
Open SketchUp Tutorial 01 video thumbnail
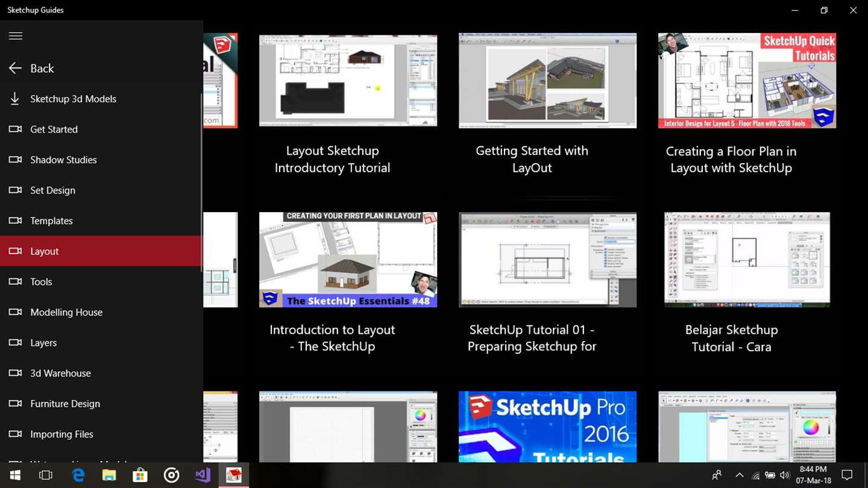pos(547,259)
